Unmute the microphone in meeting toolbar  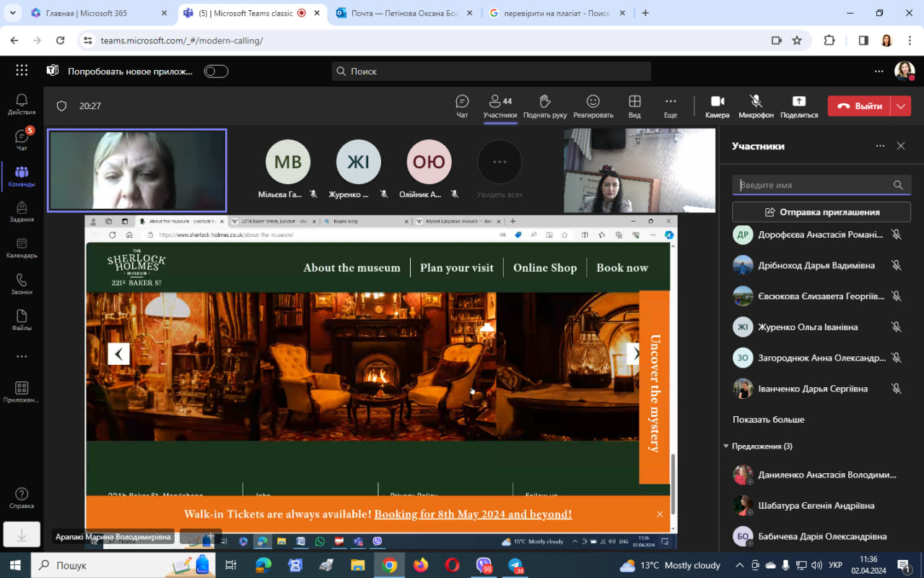(x=756, y=102)
